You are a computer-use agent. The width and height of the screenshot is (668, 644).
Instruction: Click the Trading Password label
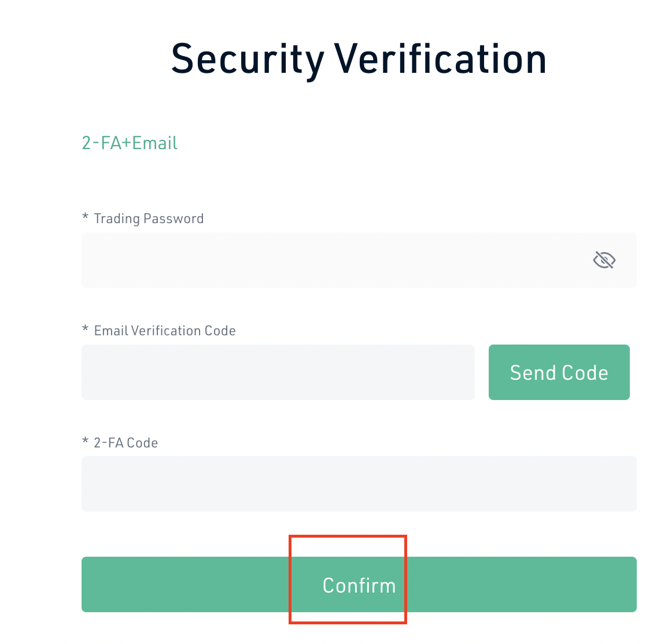pyautogui.click(x=149, y=219)
